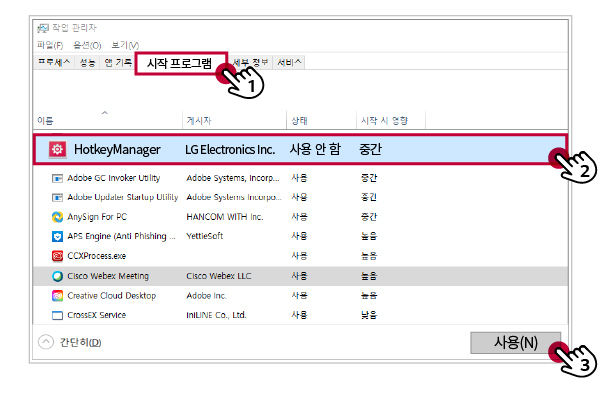Select the Cisco Webex Meeting entry
Screen dimensions: 601x393
click(x=108, y=276)
